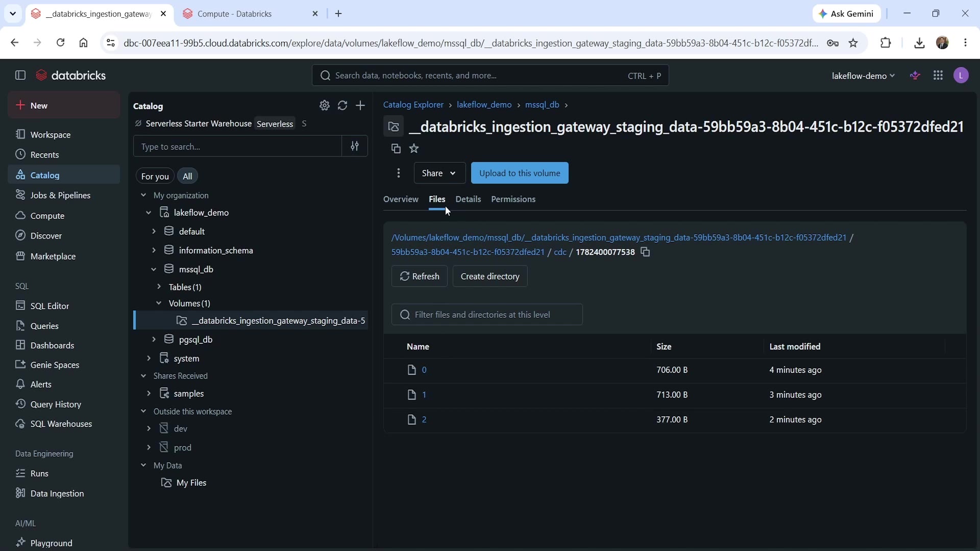Open the cdc path breadcrumb link
Image resolution: width=980 pixels, height=551 pixels.
tap(560, 252)
